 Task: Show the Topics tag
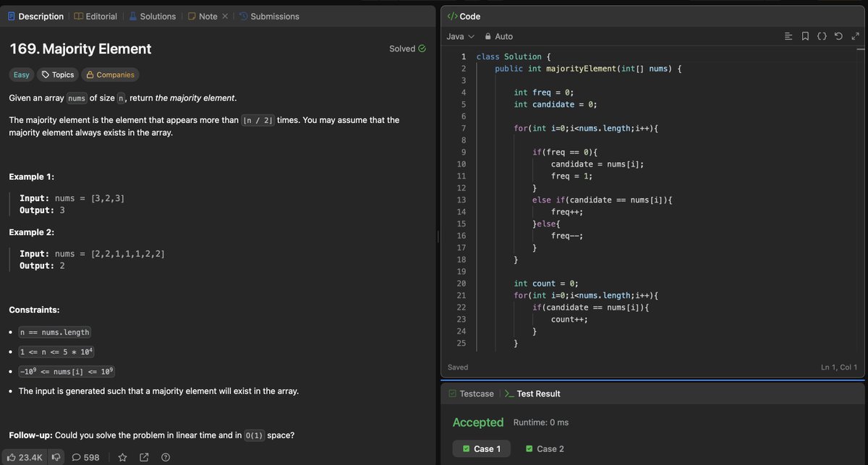click(58, 74)
